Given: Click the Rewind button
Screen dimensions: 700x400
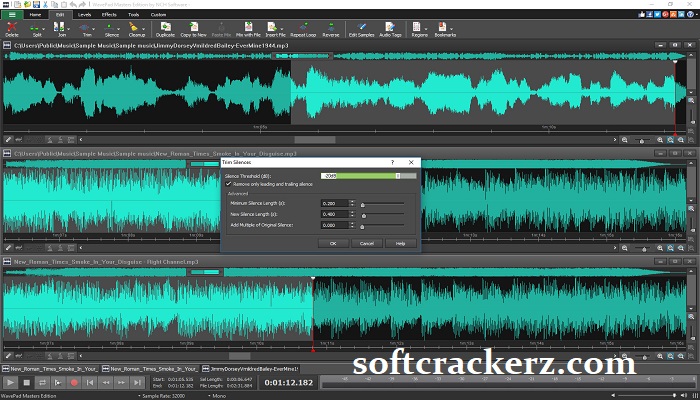Looking at the screenshot, I should click(106, 383).
